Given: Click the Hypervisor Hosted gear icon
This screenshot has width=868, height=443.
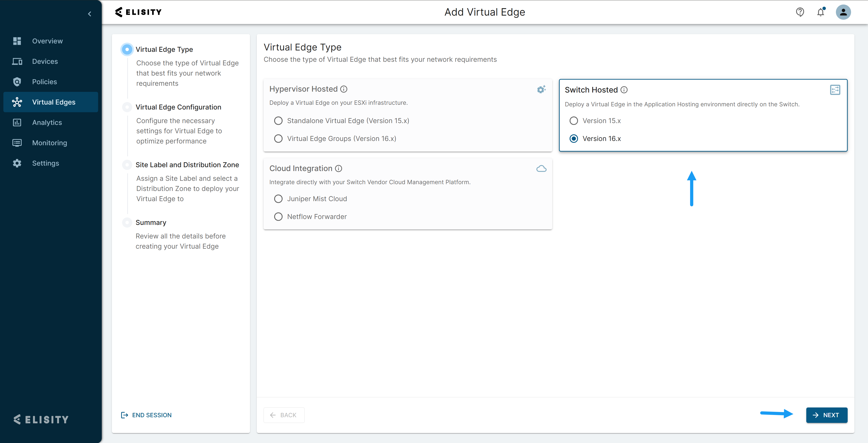Looking at the screenshot, I should pos(541,89).
